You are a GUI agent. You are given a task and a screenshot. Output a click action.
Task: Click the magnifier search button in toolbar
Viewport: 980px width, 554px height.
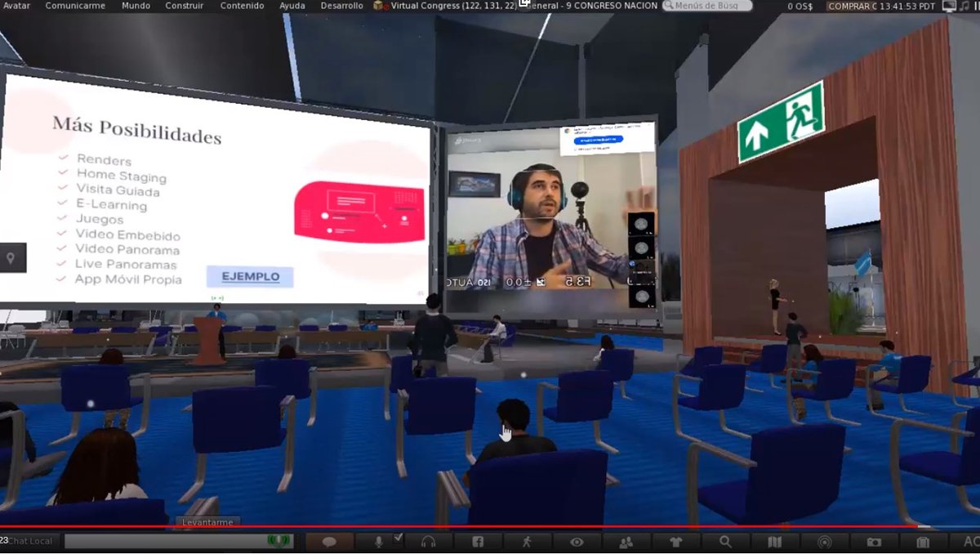tap(725, 542)
